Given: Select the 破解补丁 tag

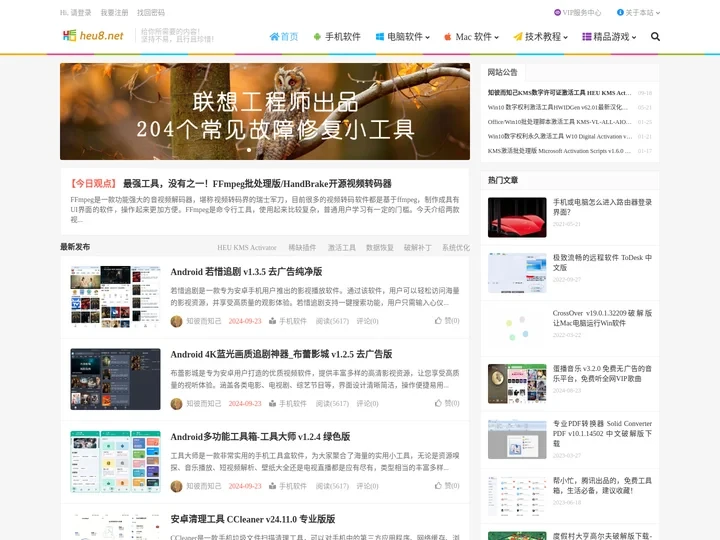Looking at the screenshot, I should click(x=418, y=248).
